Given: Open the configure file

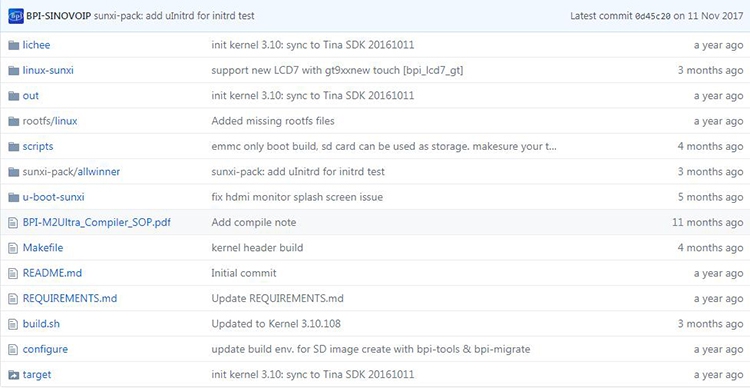Looking at the screenshot, I should [x=45, y=349].
